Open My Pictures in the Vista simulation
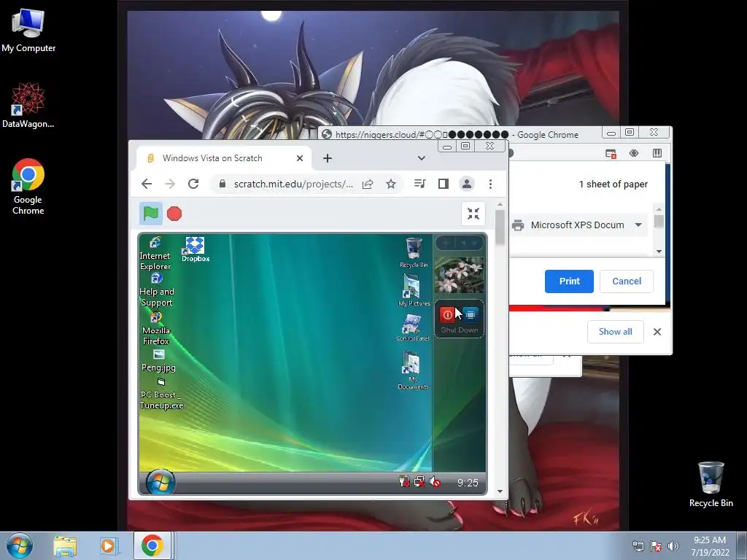 point(414,290)
